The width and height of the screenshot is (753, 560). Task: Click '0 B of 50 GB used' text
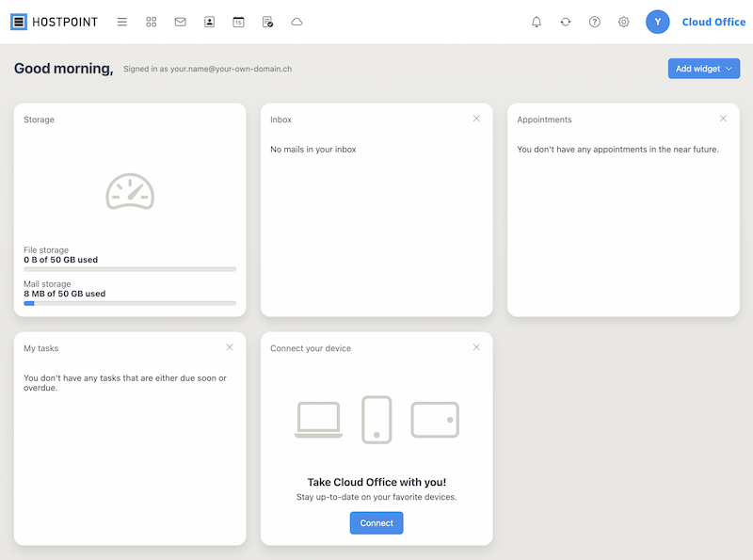pos(60,260)
